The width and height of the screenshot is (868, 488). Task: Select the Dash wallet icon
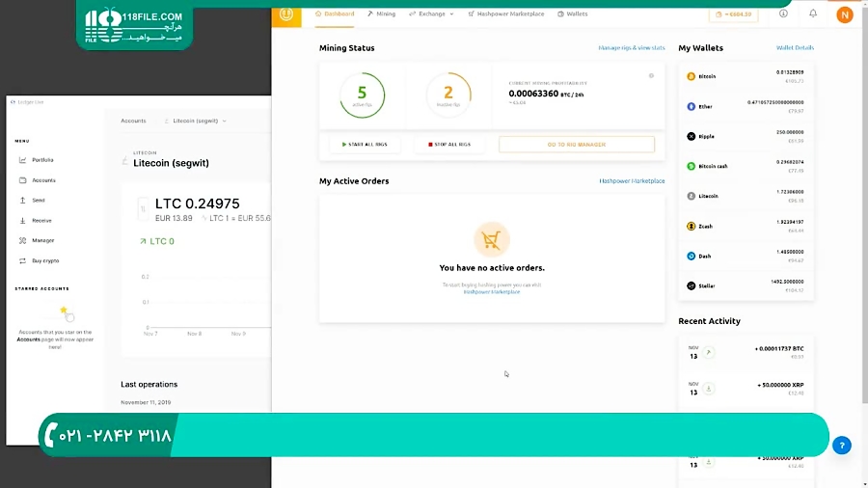pyautogui.click(x=691, y=257)
